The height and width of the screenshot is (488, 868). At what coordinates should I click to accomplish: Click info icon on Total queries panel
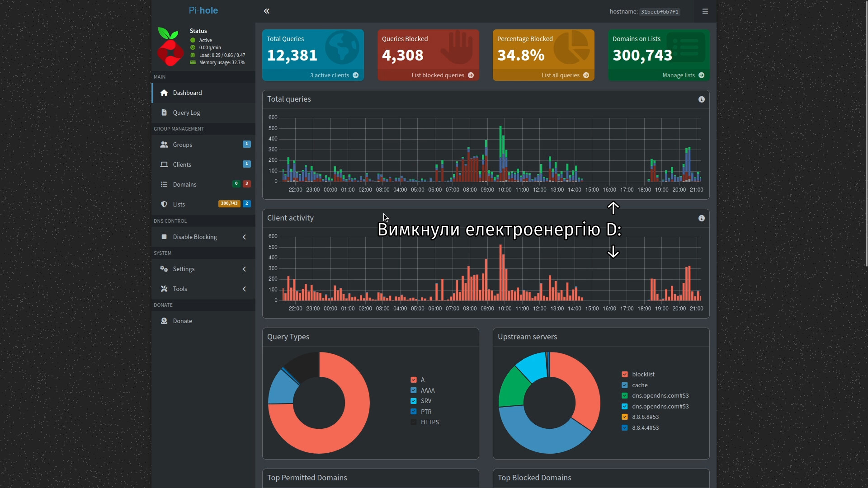click(x=701, y=99)
